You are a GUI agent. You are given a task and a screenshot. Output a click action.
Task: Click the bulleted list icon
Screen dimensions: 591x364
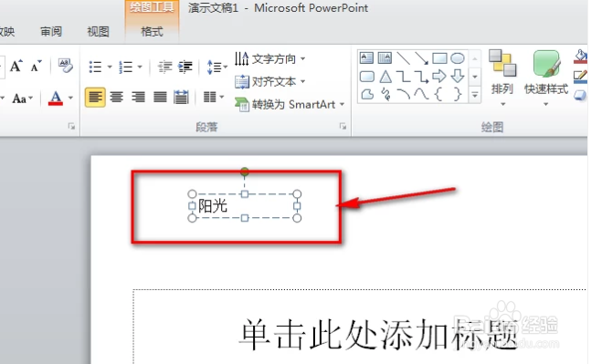[95, 67]
